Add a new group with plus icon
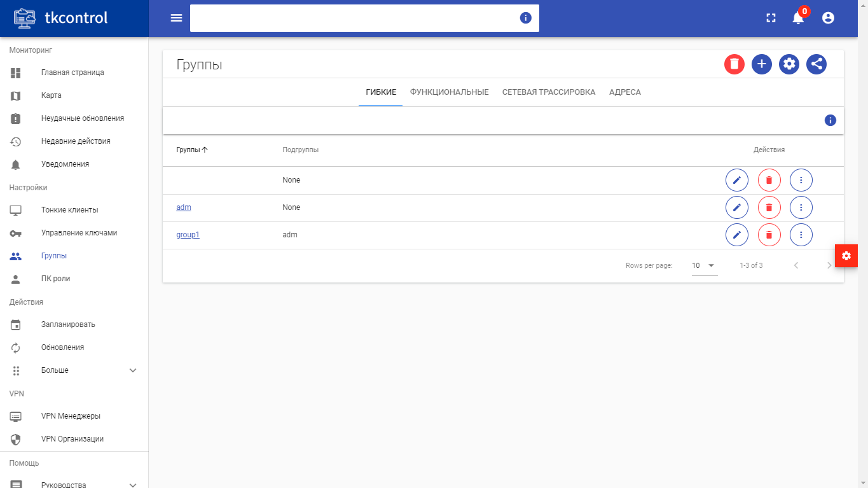 tap(762, 64)
